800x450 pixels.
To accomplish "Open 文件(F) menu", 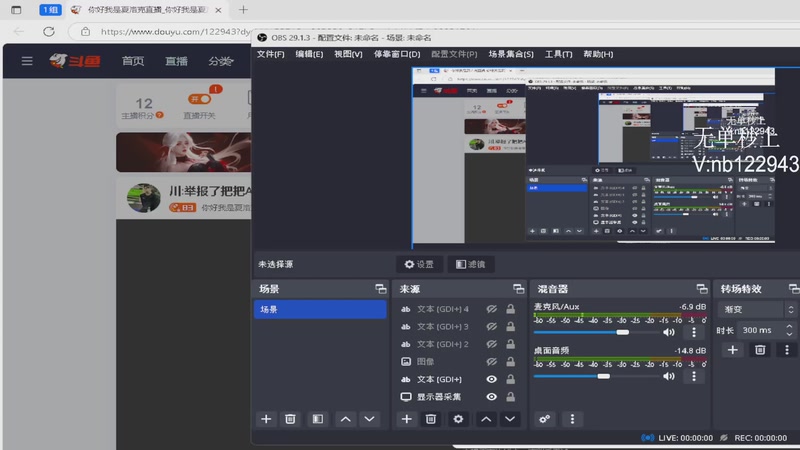I will pyautogui.click(x=270, y=54).
